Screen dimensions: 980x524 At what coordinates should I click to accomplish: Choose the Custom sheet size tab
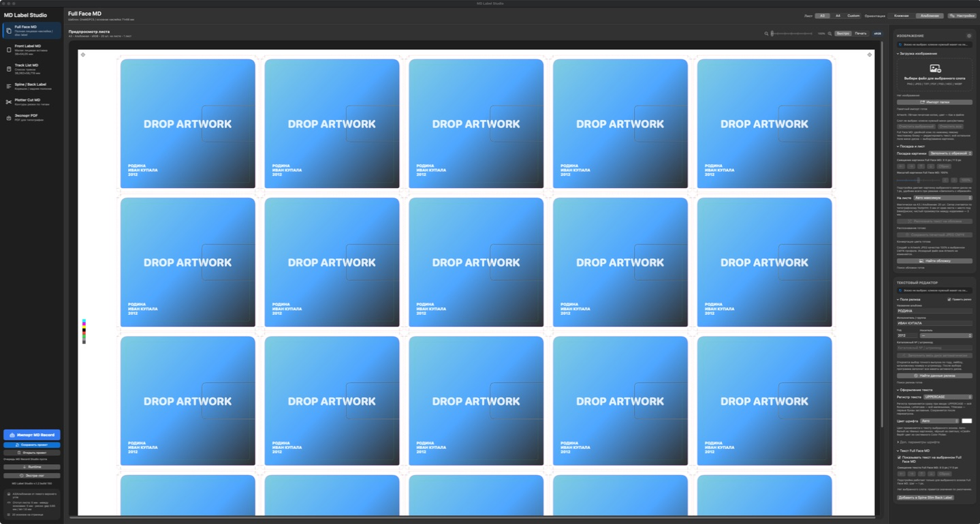pyautogui.click(x=853, y=16)
